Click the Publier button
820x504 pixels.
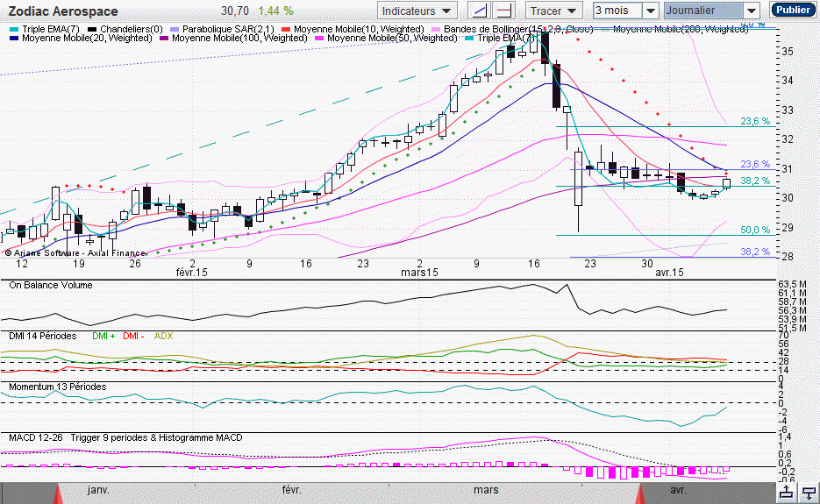[793, 10]
